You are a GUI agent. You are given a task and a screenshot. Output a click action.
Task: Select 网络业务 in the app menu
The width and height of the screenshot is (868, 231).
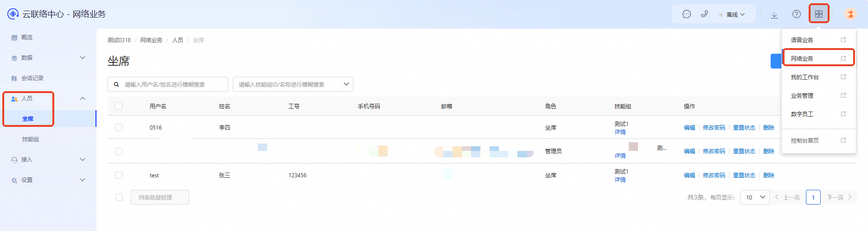coord(802,59)
